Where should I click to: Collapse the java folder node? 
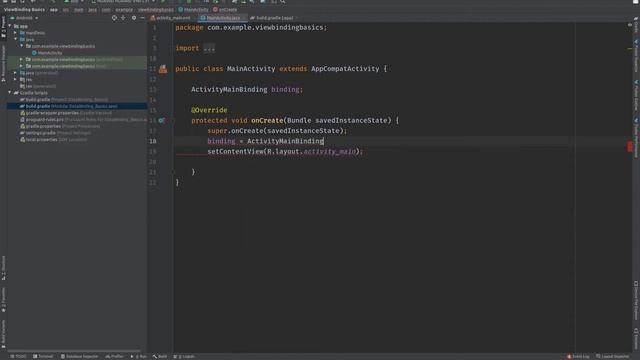pyautogui.click(x=16, y=40)
